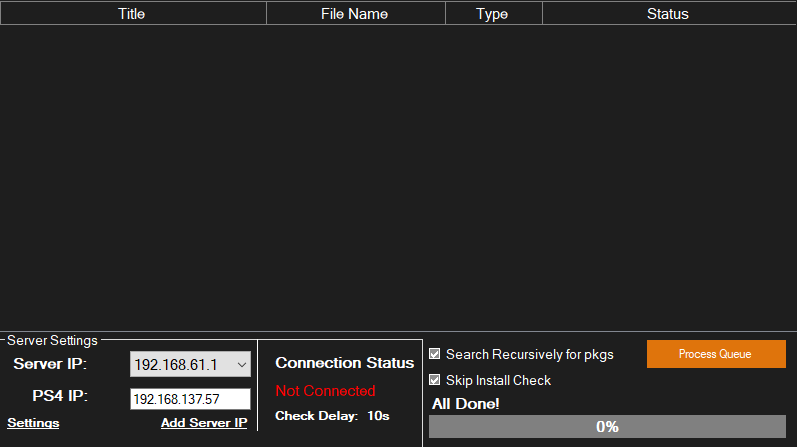Click the Server Settings group label
Screen dimensions: 797x447
(52, 341)
